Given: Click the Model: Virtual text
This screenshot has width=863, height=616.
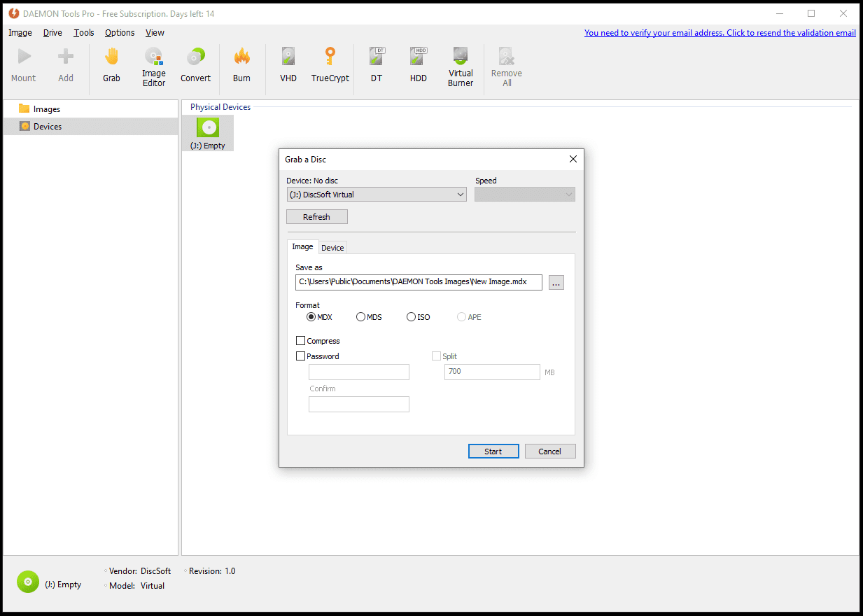Looking at the screenshot, I should point(137,586).
